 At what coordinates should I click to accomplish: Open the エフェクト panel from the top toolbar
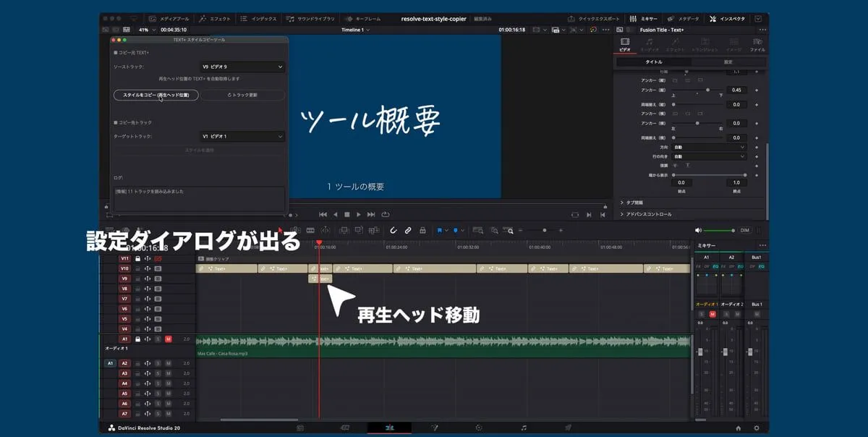tap(215, 18)
